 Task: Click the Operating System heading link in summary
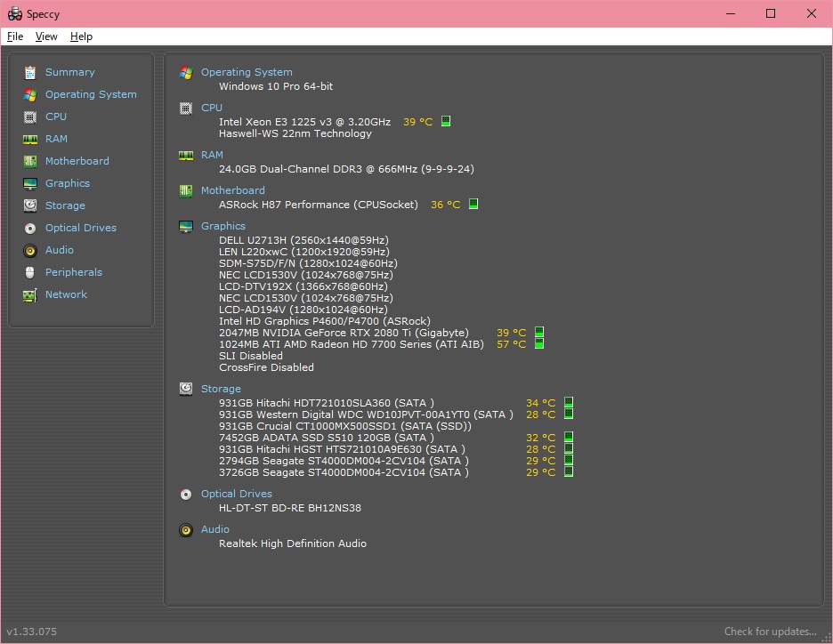pos(247,72)
